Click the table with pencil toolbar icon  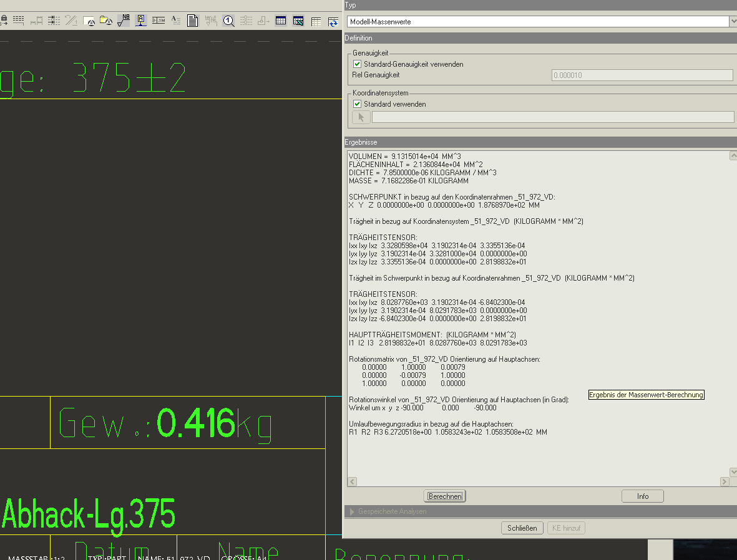click(x=298, y=21)
